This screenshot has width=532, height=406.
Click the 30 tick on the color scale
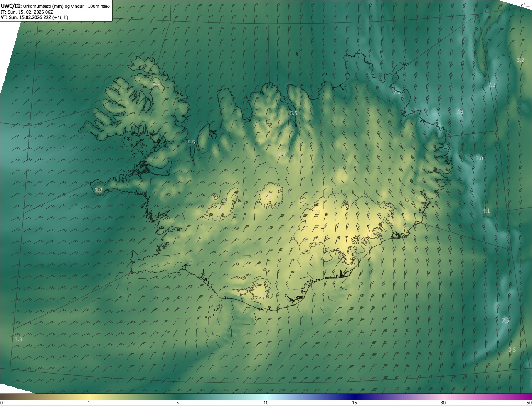(x=443, y=403)
